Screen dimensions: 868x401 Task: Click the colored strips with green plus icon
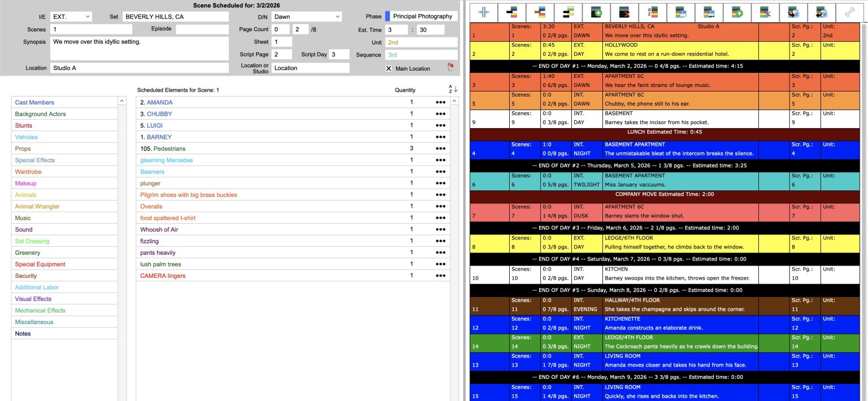click(737, 11)
